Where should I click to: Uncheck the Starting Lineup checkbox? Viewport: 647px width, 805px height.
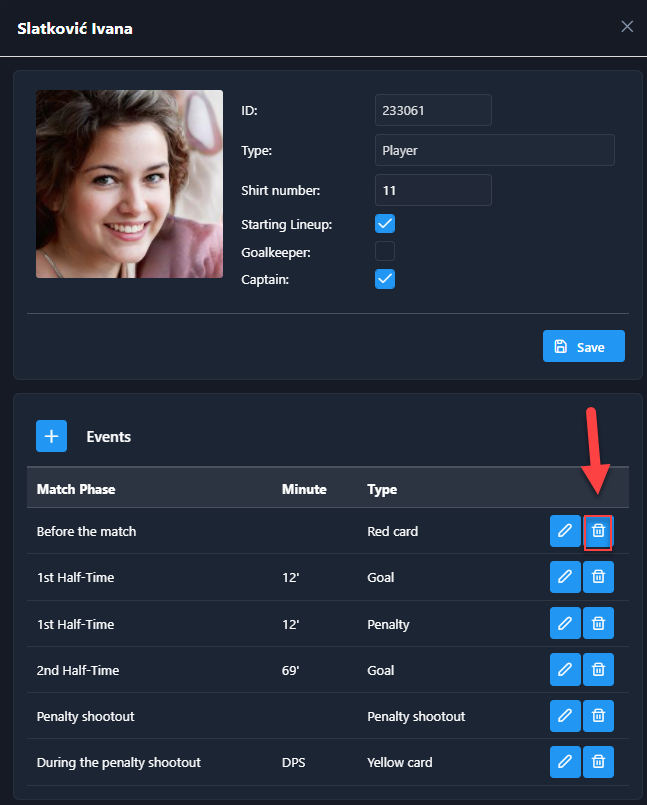click(385, 223)
